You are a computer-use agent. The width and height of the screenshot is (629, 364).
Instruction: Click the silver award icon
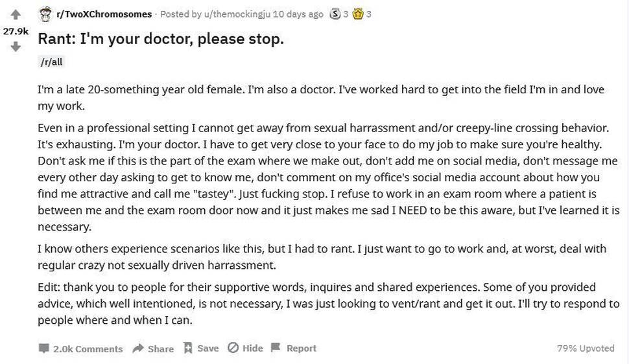335,14
